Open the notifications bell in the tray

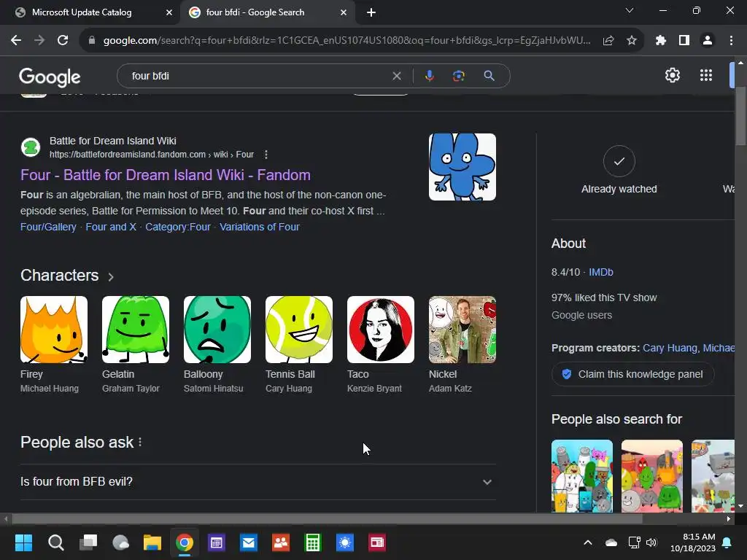[727, 542]
